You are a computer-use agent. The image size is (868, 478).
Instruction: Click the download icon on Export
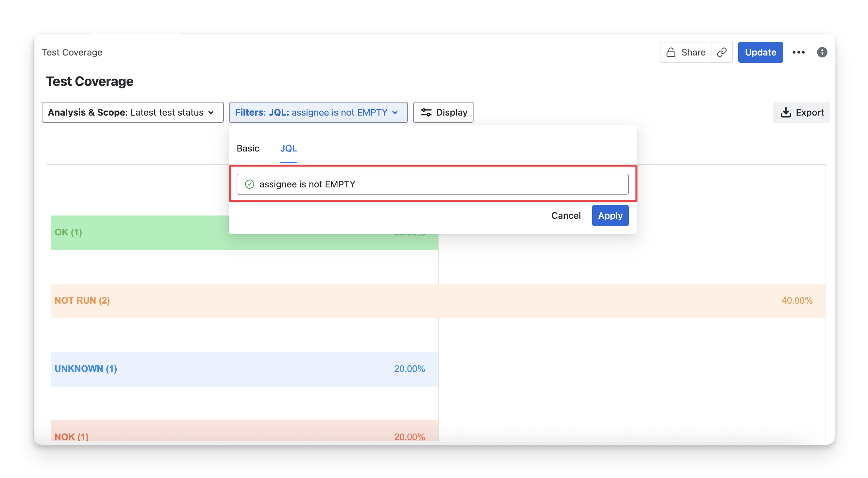point(785,112)
